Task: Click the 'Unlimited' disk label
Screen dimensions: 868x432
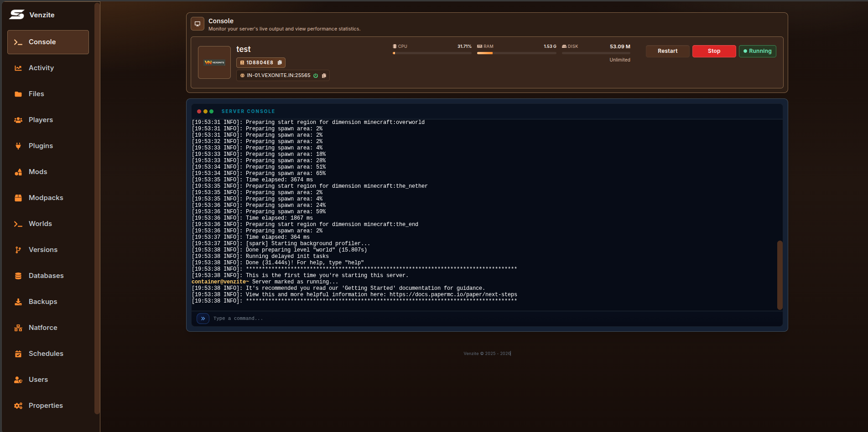Action: tap(620, 60)
